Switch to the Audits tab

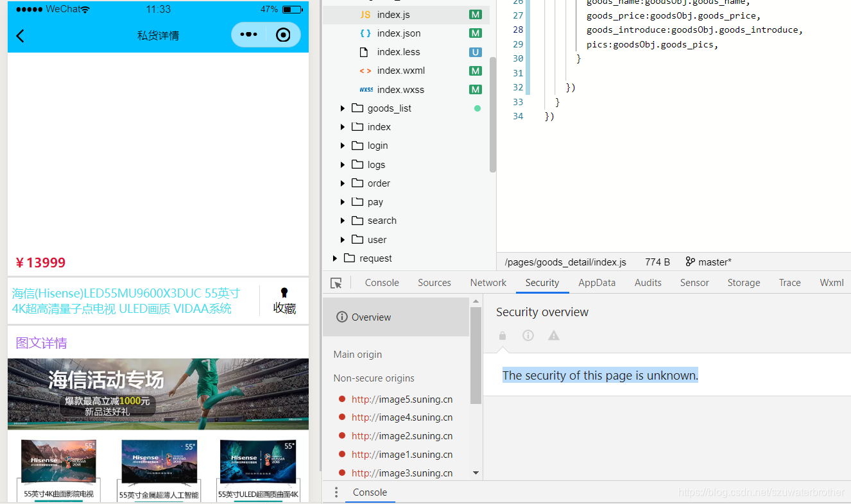(648, 283)
